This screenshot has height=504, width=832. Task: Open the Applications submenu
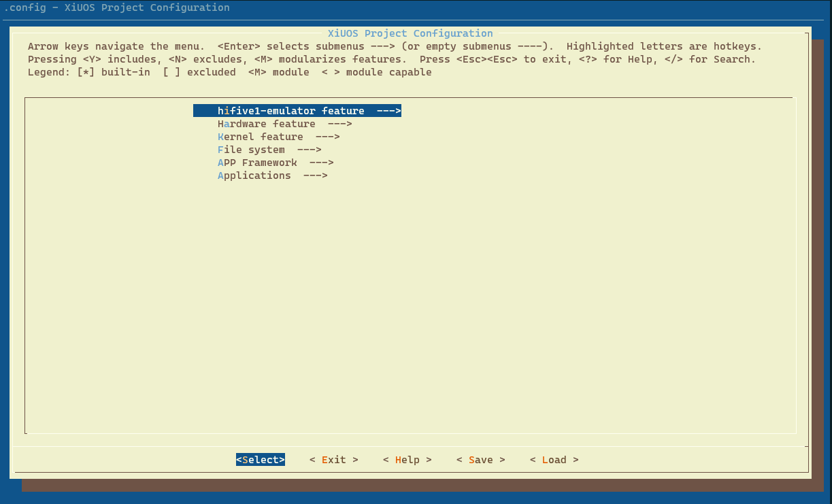click(x=272, y=175)
